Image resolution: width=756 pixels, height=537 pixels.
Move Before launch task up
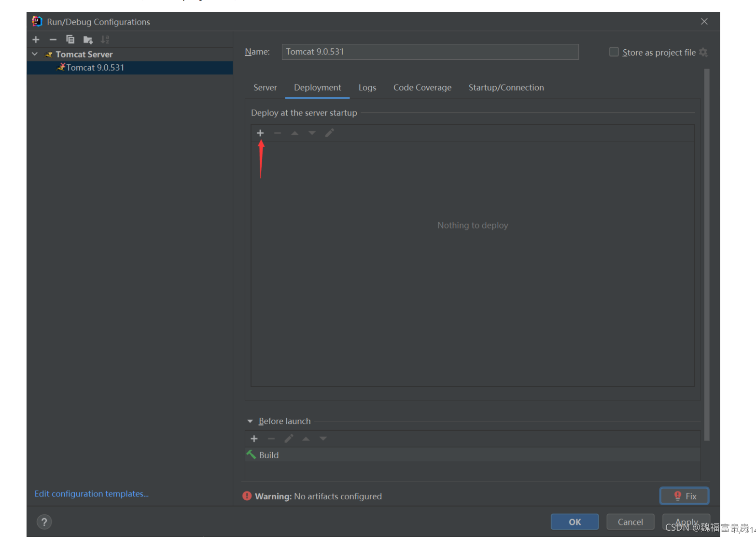[306, 438]
